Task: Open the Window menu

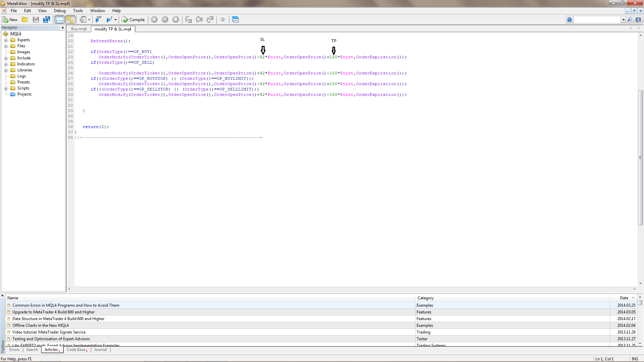Action: tap(98, 11)
